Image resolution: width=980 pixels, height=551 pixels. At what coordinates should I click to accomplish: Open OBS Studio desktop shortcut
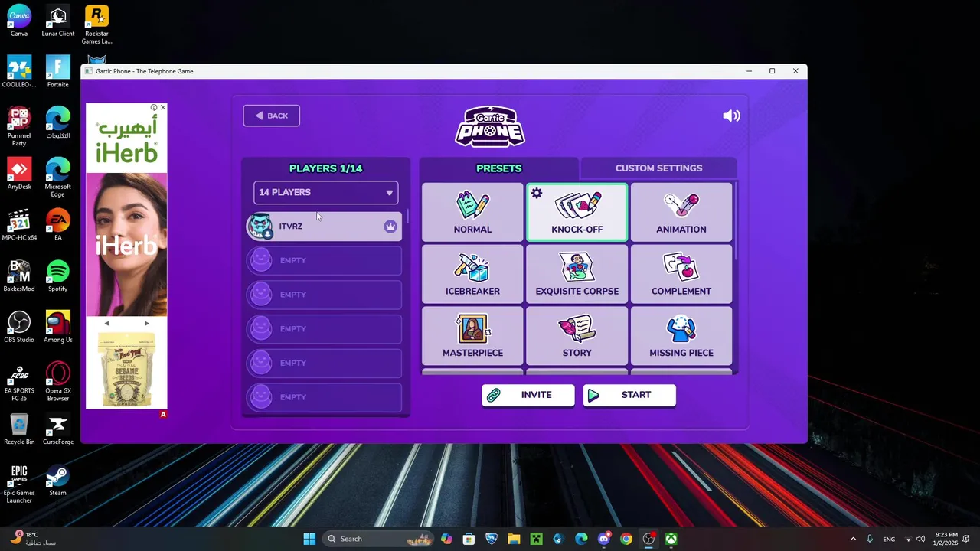pyautogui.click(x=19, y=327)
